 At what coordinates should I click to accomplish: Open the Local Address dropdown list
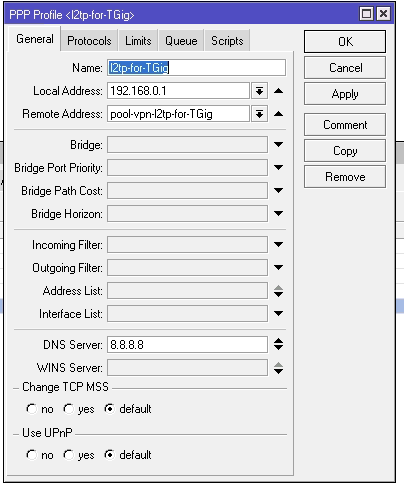(x=259, y=91)
